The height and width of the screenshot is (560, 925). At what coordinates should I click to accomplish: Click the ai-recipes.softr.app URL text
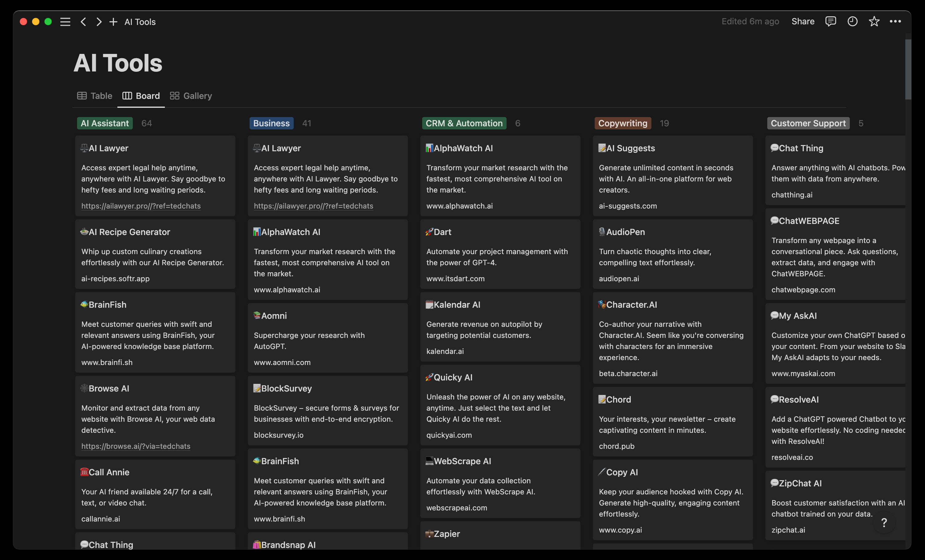(115, 278)
